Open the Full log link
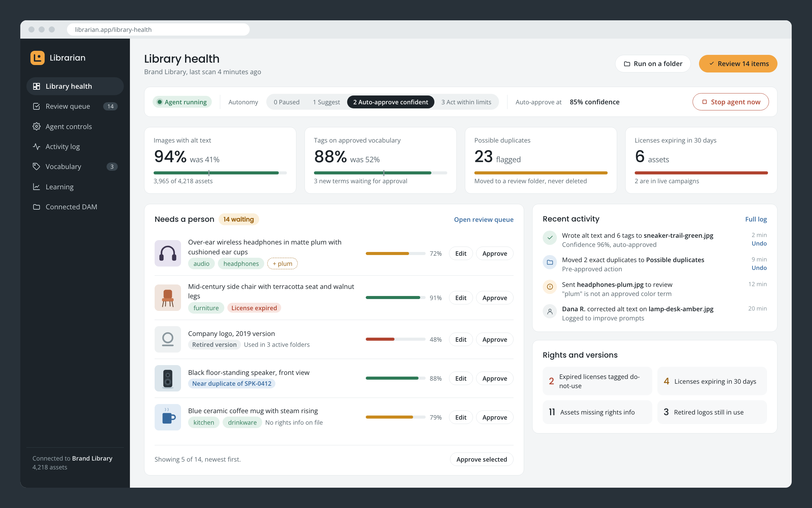812x508 pixels. (x=756, y=219)
